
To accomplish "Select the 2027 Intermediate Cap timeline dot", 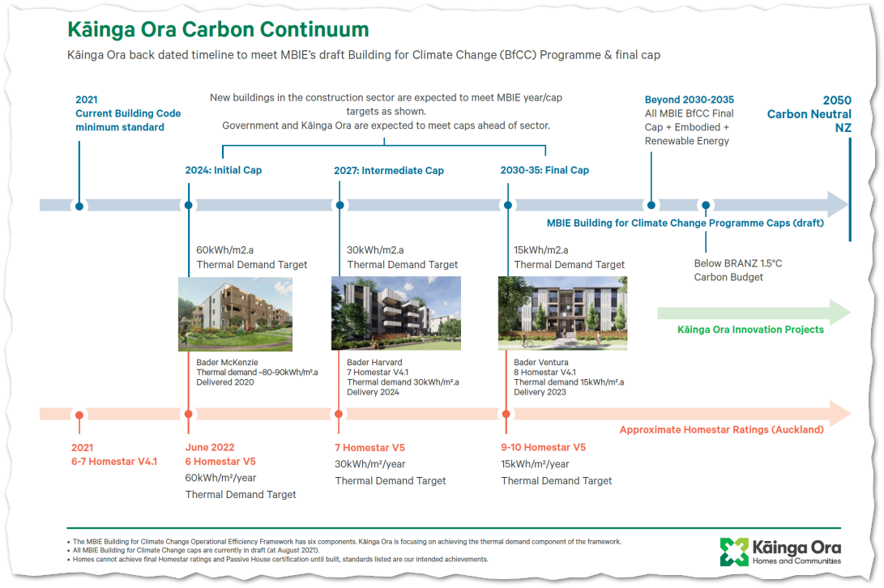I will 340,206.
